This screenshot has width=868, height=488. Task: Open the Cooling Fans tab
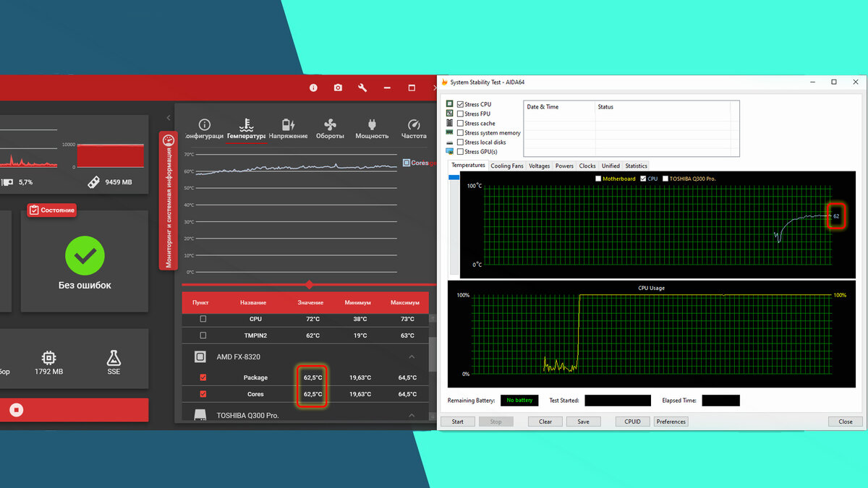(x=507, y=166)
